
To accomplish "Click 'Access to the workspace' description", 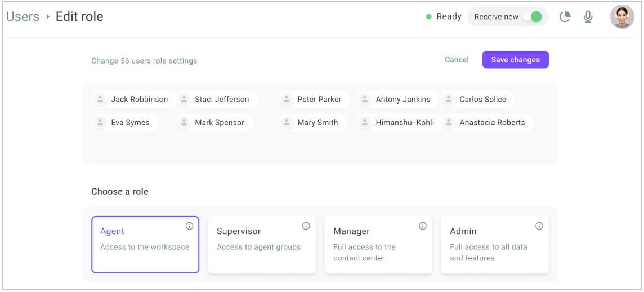I will pyautogui.click(x=145, y=247).
